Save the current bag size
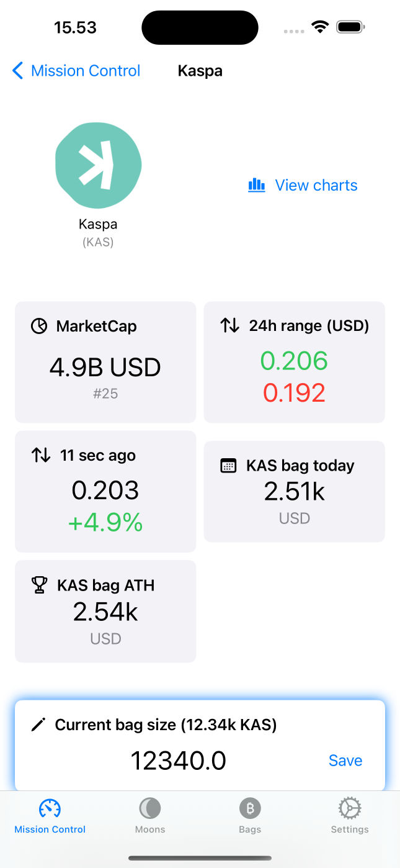 point(345,761)
